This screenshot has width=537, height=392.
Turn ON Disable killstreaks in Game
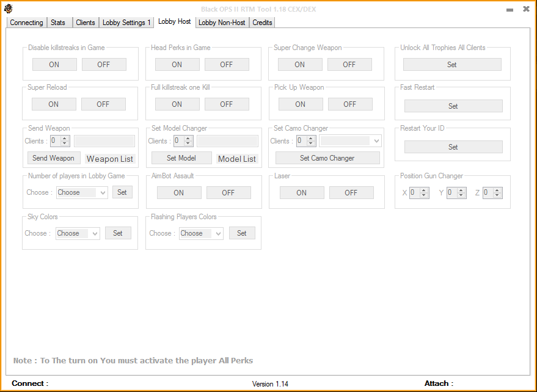(54, 64)
